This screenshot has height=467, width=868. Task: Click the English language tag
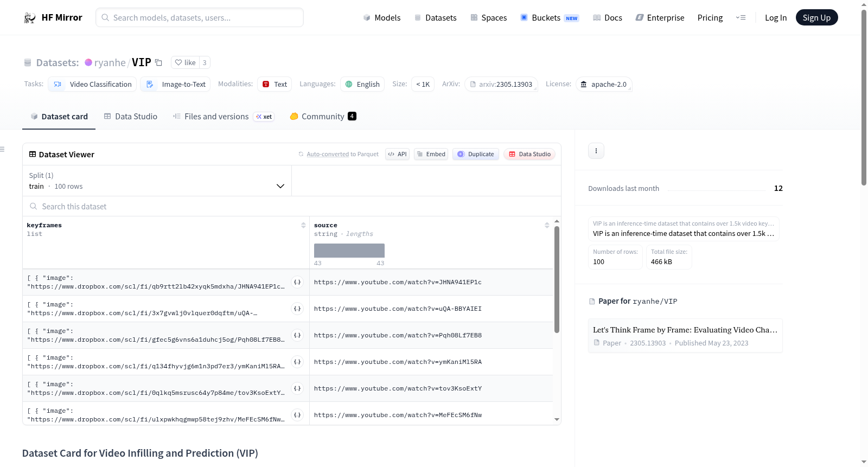(x=362, y=84)
